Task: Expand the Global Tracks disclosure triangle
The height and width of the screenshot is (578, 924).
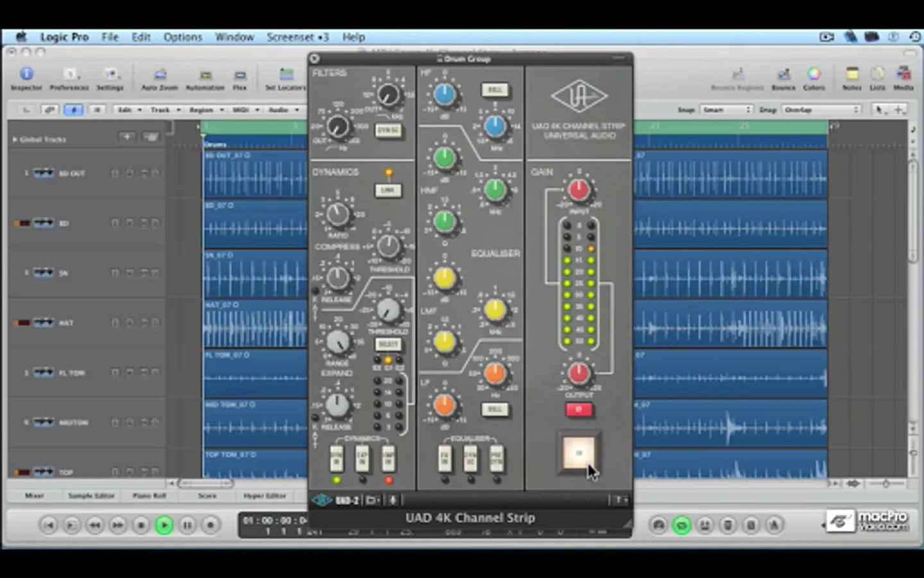Action: click(15, 139)
